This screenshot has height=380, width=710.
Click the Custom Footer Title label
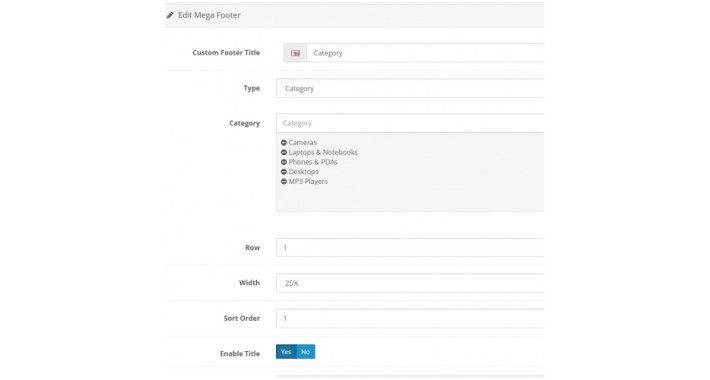[x=226, y=53]
